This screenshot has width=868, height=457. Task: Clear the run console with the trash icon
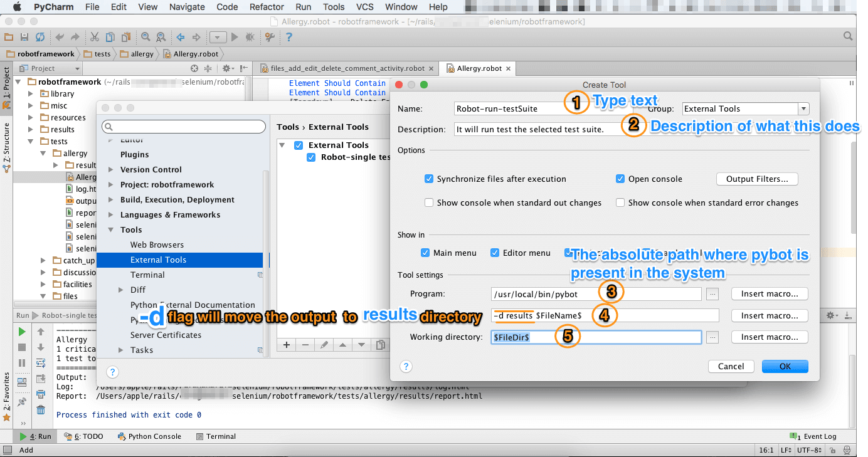click(41, 410)
